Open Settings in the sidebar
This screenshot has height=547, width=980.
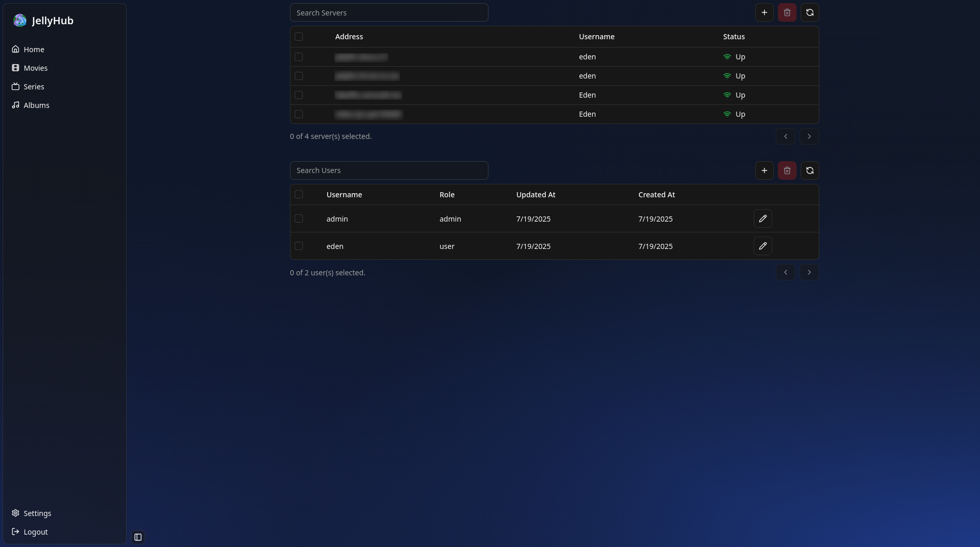click(x=32, y=513)
